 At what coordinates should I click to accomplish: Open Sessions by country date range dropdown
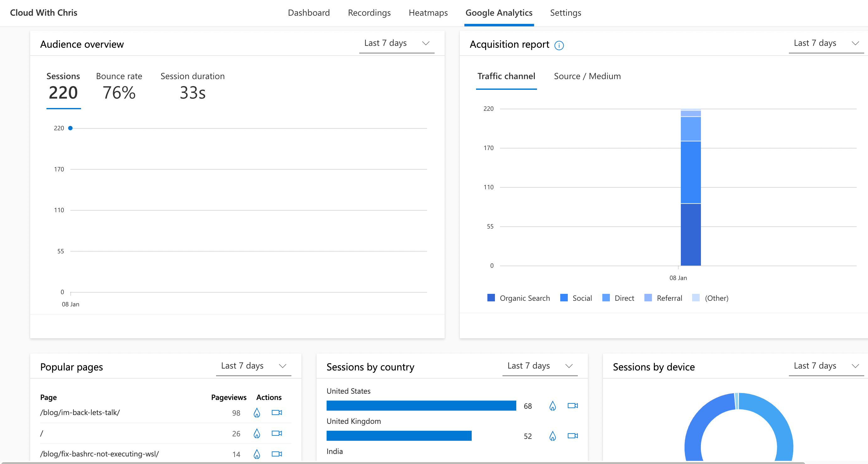pyautogui.click(x=540, y=366)
